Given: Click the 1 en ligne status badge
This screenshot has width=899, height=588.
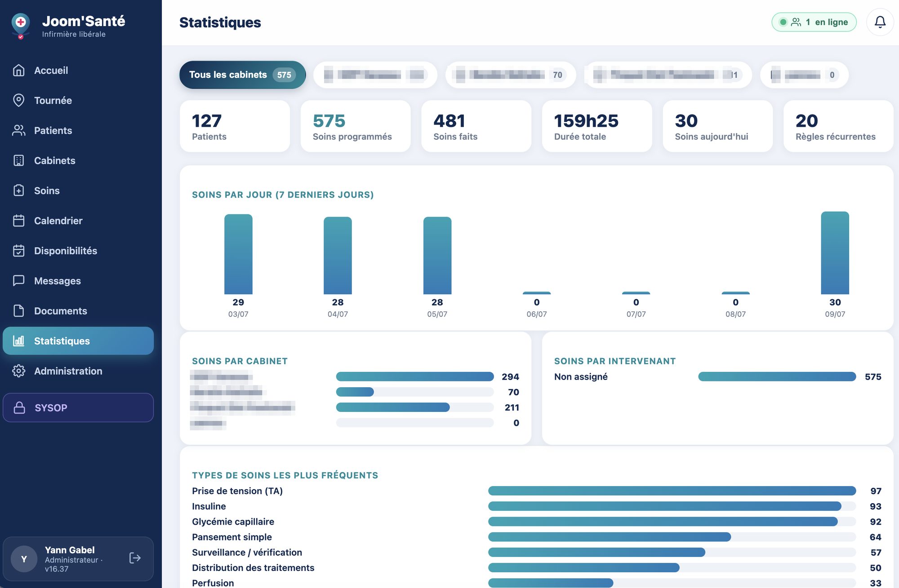Looking at the screenshot, I should coord(814,22).
